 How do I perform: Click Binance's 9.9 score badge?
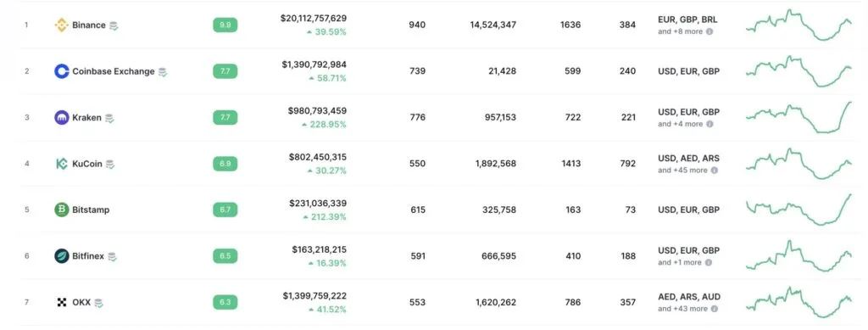click(x=225, y=25)
